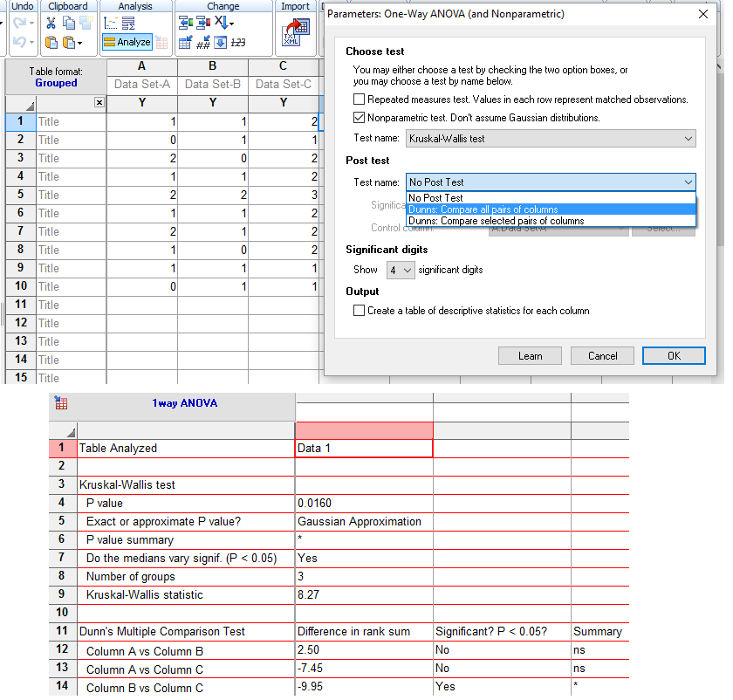Click the small x box in column header
Viewport: 733px width, 700px height.
pyautogui.click(x=99, y=102)
